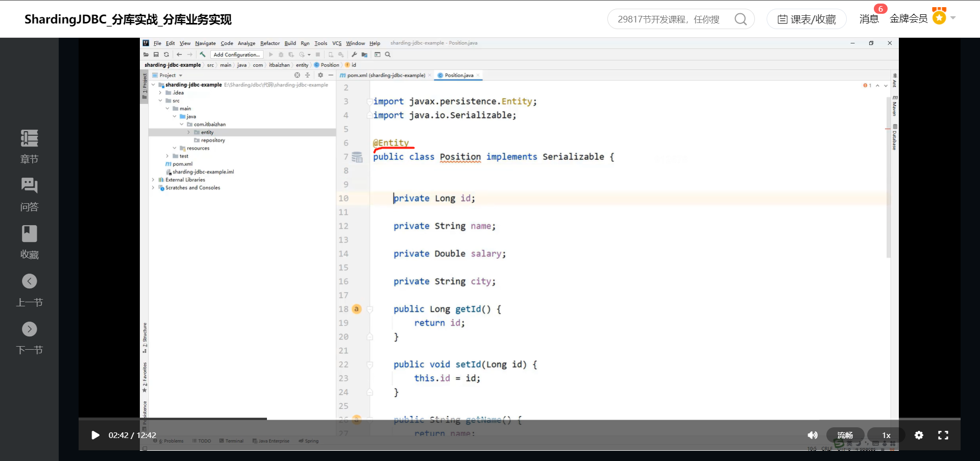Viewport: 980px width, 461px height.
Task: Toggle fullscreen video mode
Action: (943, 435)
